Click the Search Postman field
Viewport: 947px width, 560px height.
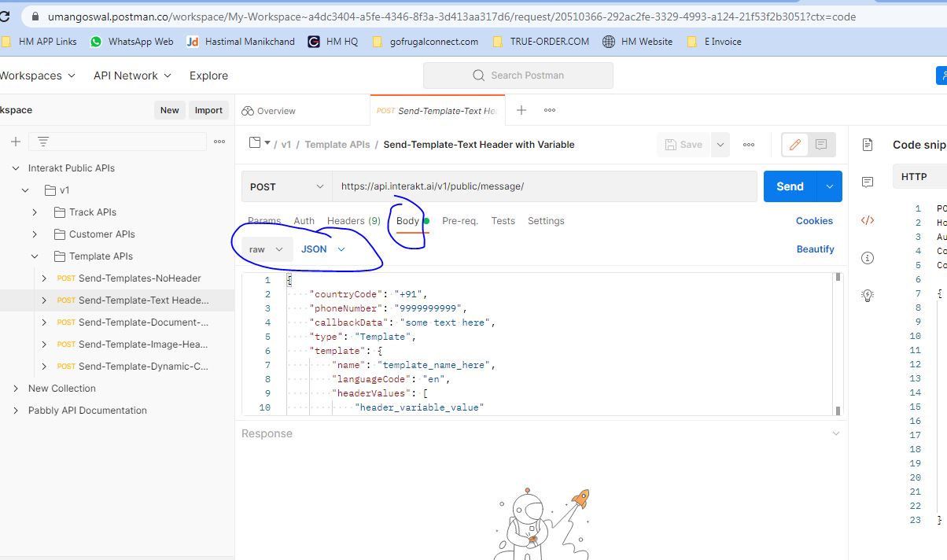[x=518, y=76]
